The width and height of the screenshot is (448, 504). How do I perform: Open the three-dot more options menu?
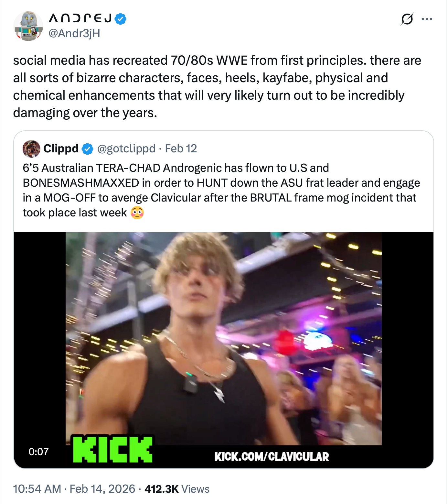[427, 19]
